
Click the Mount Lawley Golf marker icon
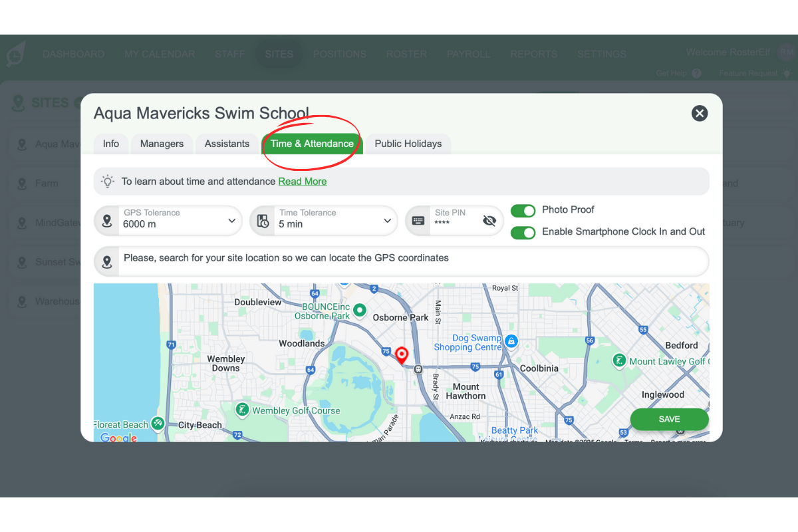pyautogui.click(x=619, y=360)
